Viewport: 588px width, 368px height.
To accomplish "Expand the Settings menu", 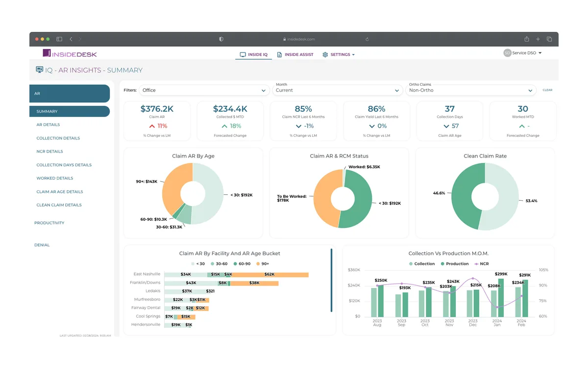I will click(339, 54).
